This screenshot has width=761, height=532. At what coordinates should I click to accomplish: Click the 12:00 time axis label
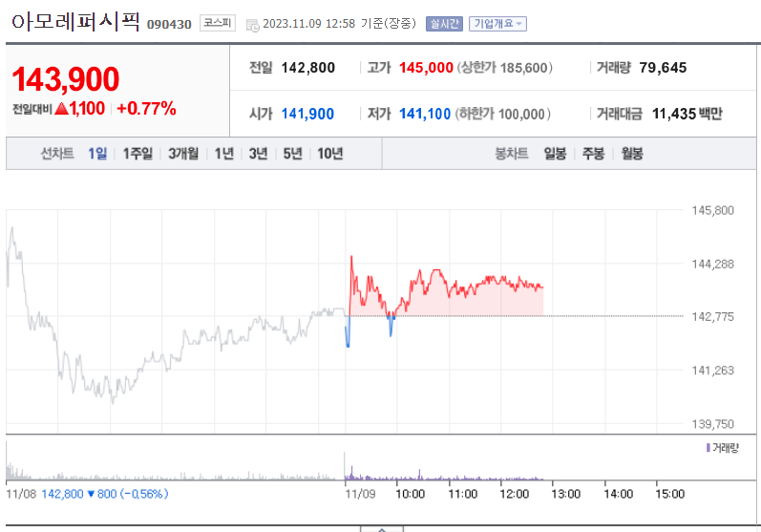pos(514,494)
